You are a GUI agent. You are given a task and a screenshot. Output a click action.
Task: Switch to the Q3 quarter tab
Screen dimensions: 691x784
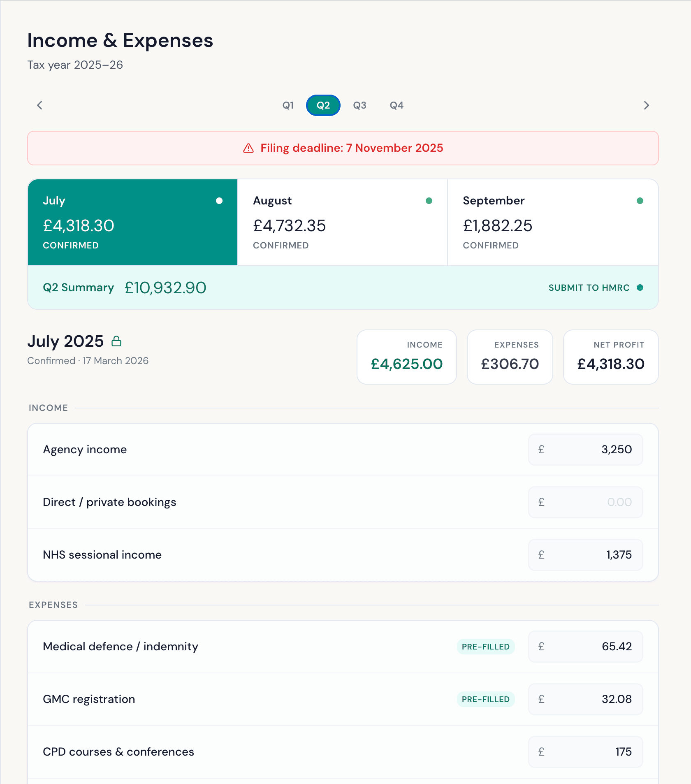tap(359, 105)
